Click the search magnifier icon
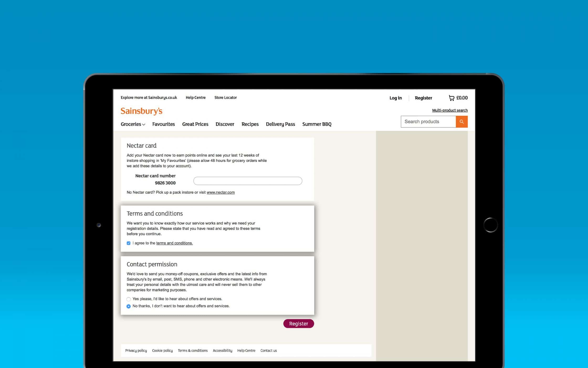This screenshot has height=368, width=588. click(462, 122)
